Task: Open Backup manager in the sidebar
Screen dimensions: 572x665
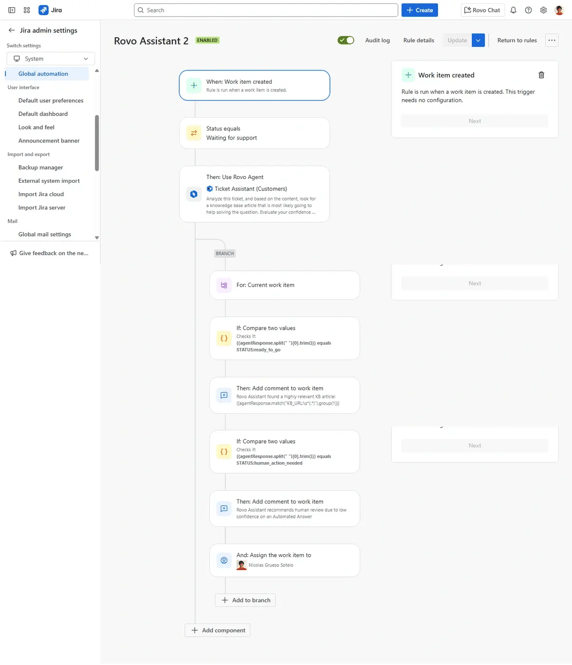Action: pyautogui.click(x=41, y=168)
